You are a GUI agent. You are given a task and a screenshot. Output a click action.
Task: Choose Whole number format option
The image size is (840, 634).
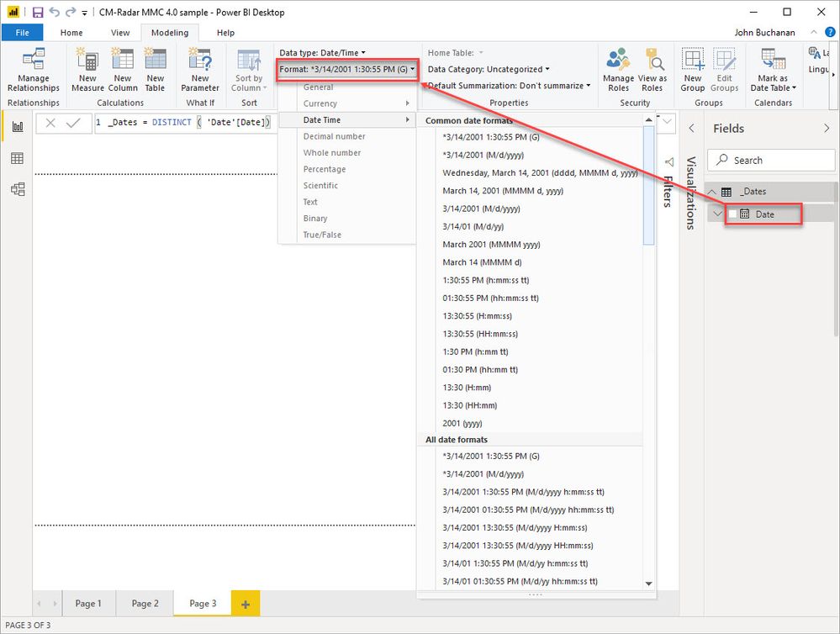(x=347, y=153)
